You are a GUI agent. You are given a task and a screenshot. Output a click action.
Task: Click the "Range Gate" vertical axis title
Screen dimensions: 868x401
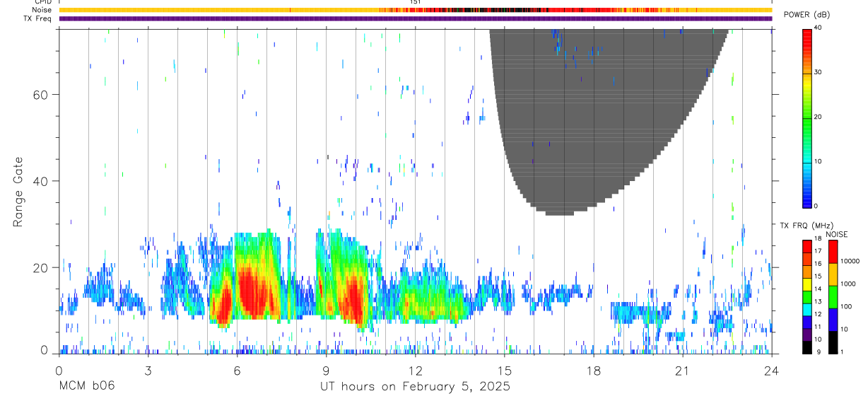coord(17,192)
